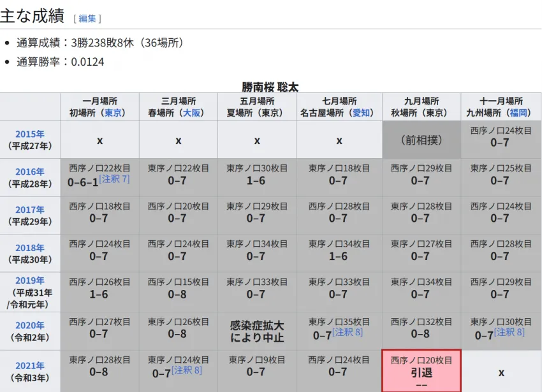Select the 九月場所 秋場所 column header
The height and width of the screenshot is (392, 542).
pos(421,107)
